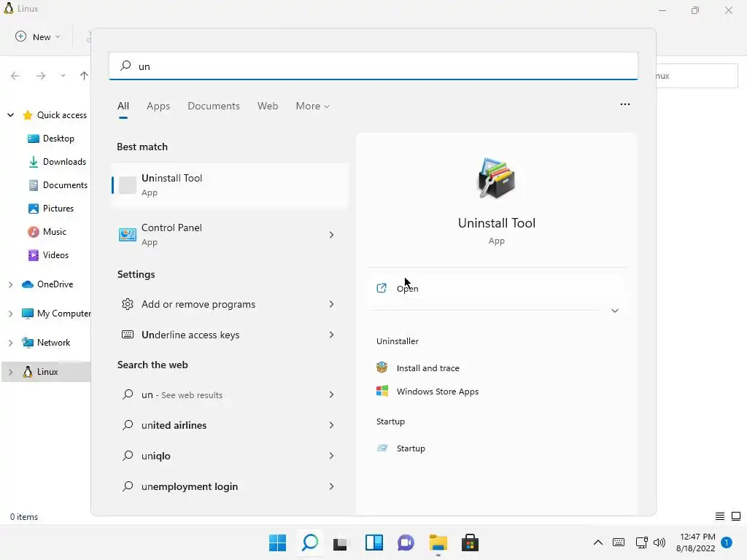Open the New menu in Explorer

pyautogui.click(x=38, y=36)
